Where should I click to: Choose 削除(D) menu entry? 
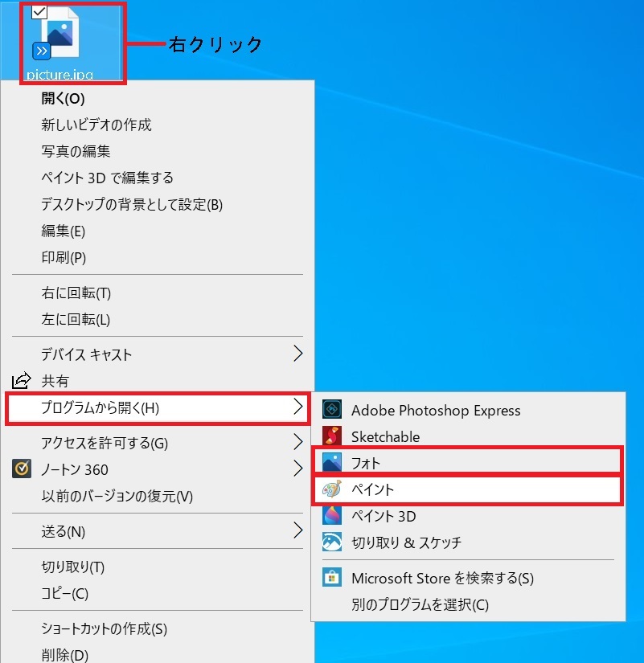(65, 655)
